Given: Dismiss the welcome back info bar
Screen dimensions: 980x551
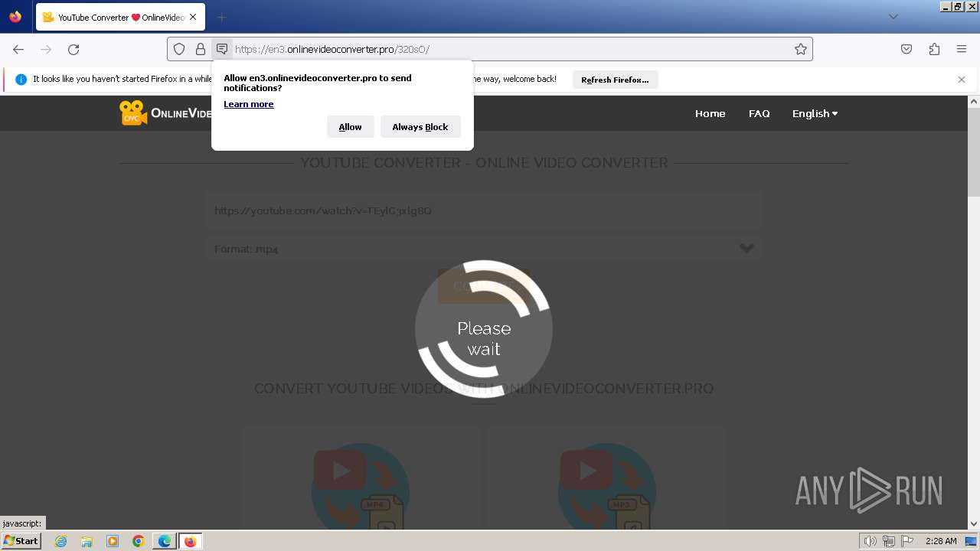Looking at the screenshot, I should pyautogui.click(x=962, y=80).
